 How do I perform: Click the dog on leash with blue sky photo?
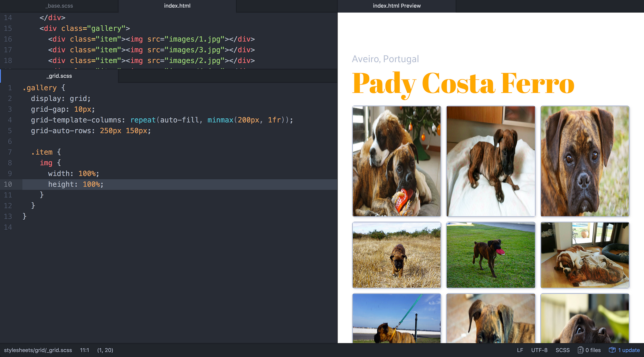(396, 318)
